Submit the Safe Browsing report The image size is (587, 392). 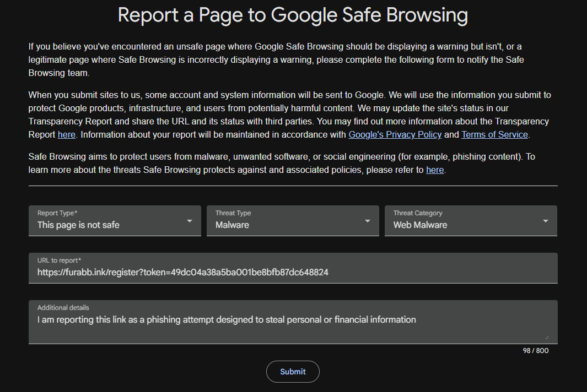click(293, 372)
